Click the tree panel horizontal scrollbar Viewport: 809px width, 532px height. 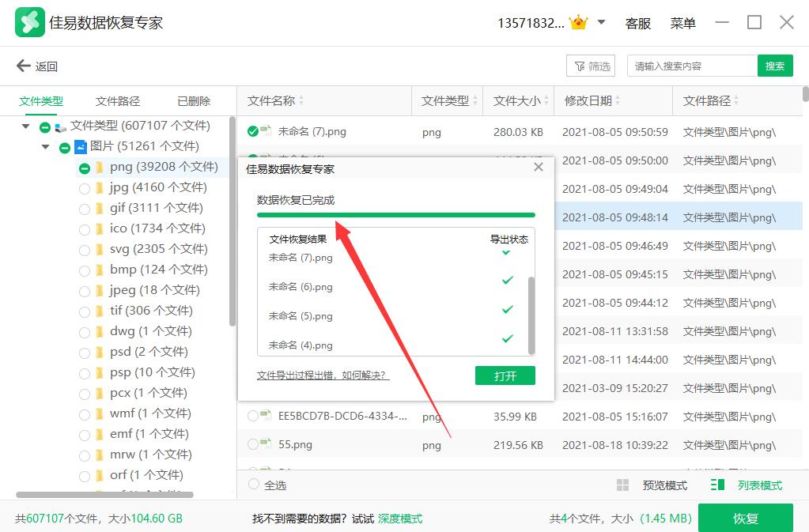[104, 495]
